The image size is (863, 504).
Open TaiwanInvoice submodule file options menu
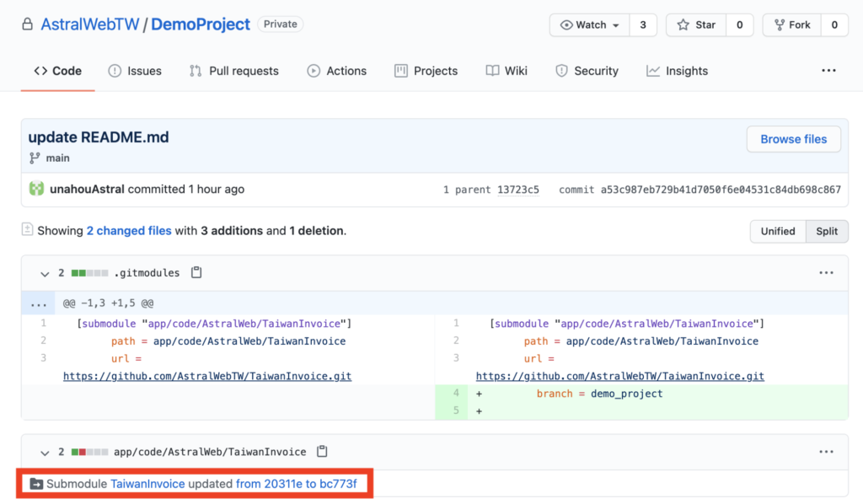click(826, 452)
